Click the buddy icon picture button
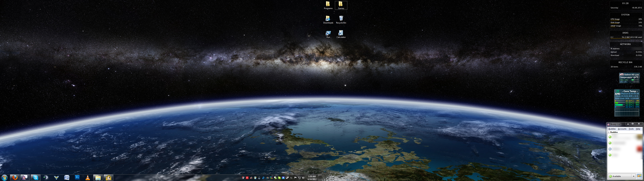Image resolution: width=644 pixels, height=181 pixels. pyautogui.click(x=639, y=176)
